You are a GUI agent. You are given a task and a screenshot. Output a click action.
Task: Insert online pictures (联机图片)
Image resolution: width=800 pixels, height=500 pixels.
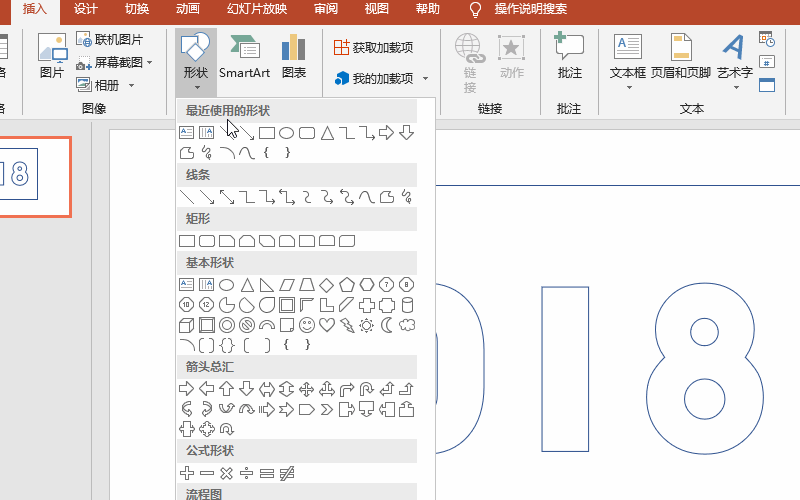[110, 39]
